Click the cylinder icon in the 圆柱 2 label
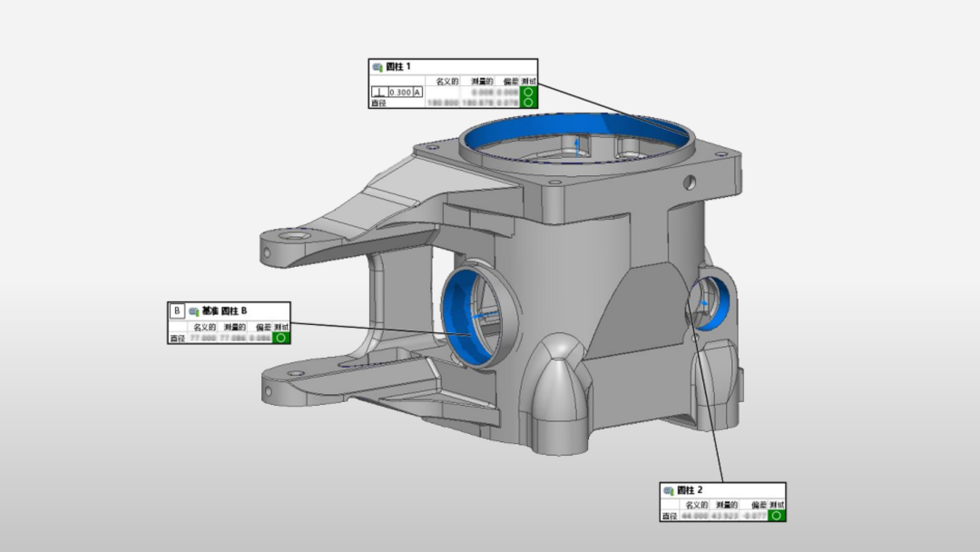Image resolution: width=980 pixels, height=552 pixels. (669, 490)
